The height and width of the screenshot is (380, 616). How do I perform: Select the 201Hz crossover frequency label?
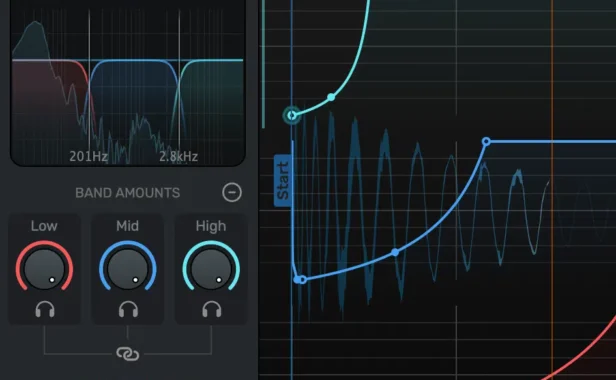click(88, 156)
